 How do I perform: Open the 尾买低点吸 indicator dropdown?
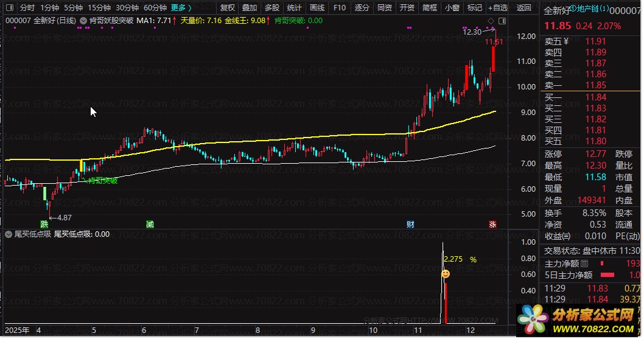tap(9, 234)
